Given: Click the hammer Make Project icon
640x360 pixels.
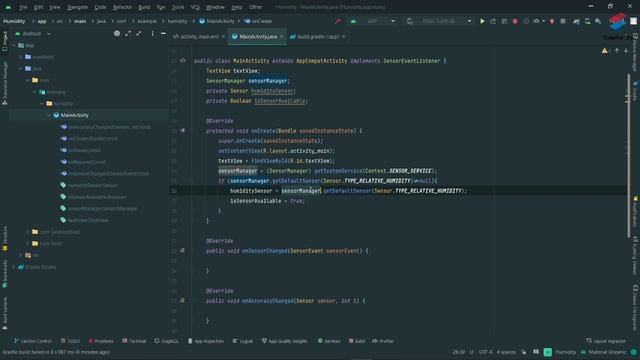Looking at the screenshot, I should coord(338,21).
